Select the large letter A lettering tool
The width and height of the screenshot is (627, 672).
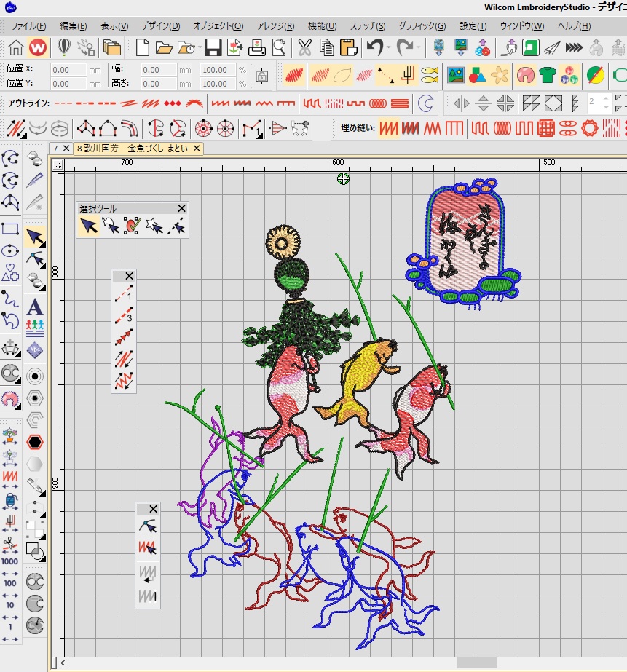pos(35,307)
